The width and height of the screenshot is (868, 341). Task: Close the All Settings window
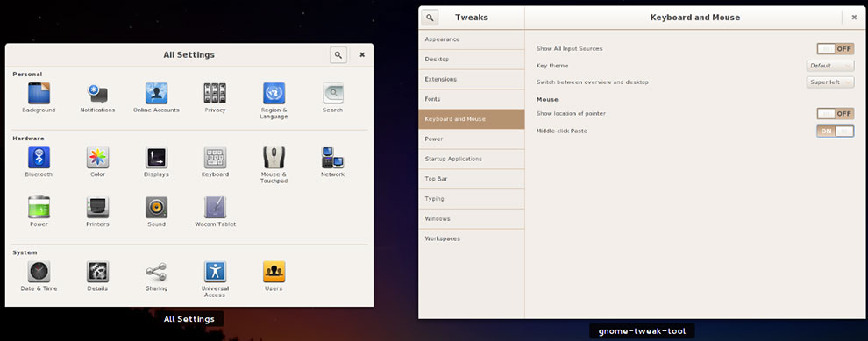pos(362,55)
